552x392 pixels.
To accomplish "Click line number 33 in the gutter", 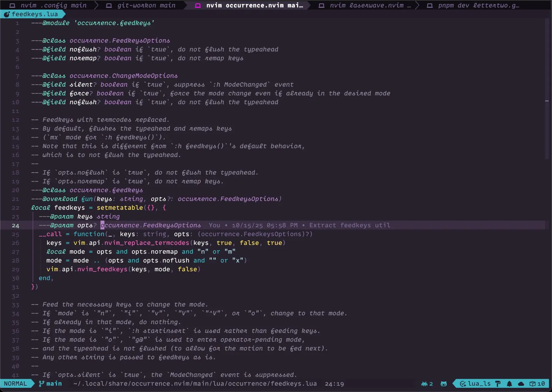I will (x=15, y=305).
